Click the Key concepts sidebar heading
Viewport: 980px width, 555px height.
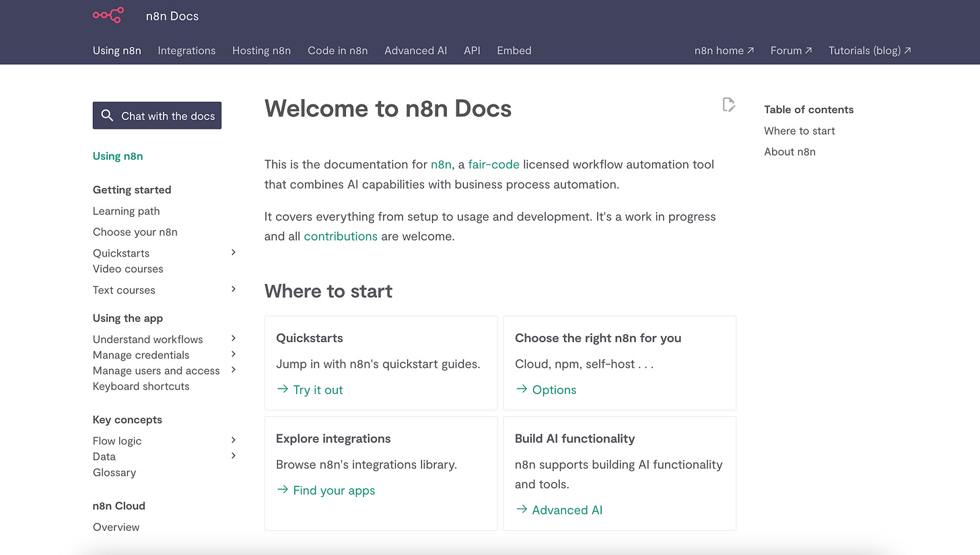127,420
